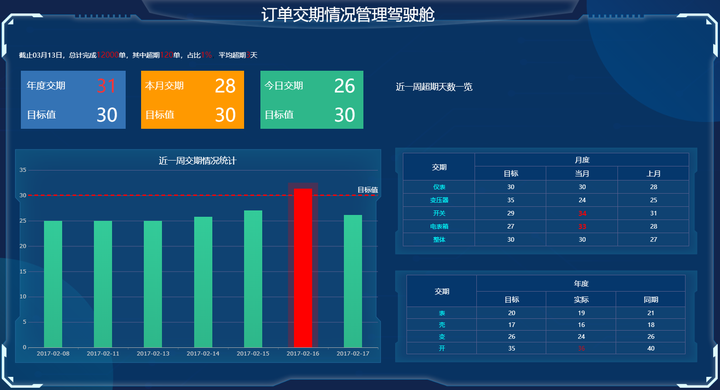Select the blue 年度交期 card
This screenshot has height=390, width=720.
click(x=73, y=100)
